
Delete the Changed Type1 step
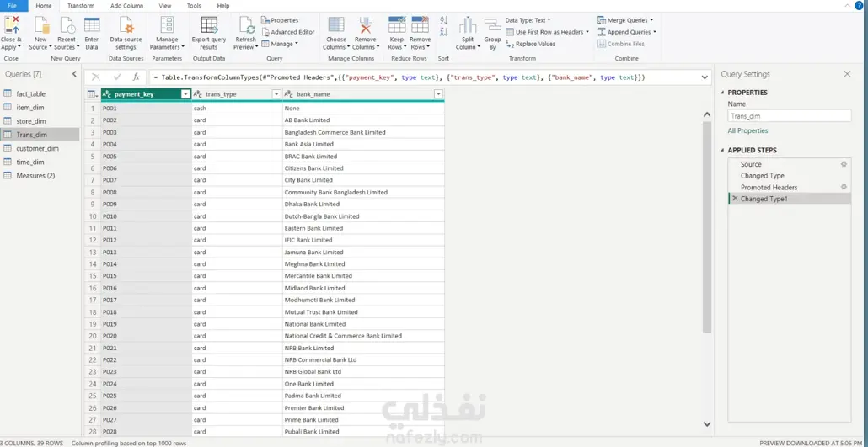(x=735, y=198)
